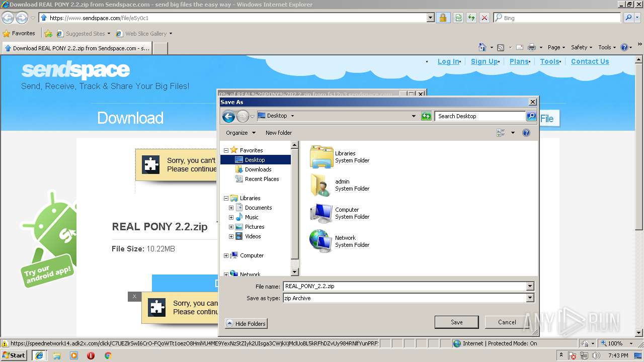Click the Bing search magnifier button
This screenshot has height=362, width=644.
(x=628, y=18)
